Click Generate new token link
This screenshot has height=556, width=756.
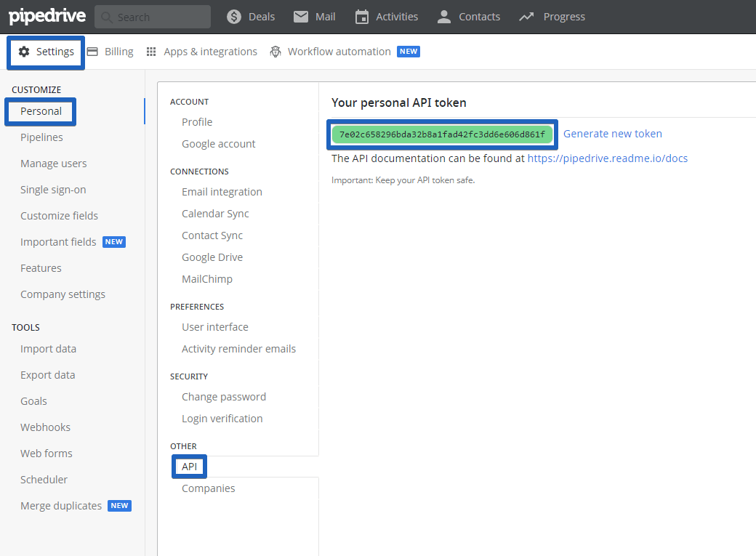pos(612,134)
